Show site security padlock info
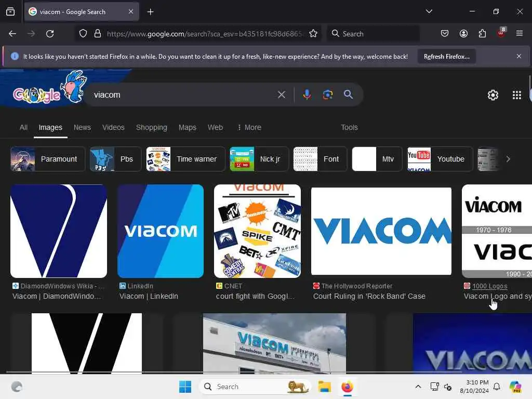The width and height of the screenshot is (532, 399). [x=98, y=34]
